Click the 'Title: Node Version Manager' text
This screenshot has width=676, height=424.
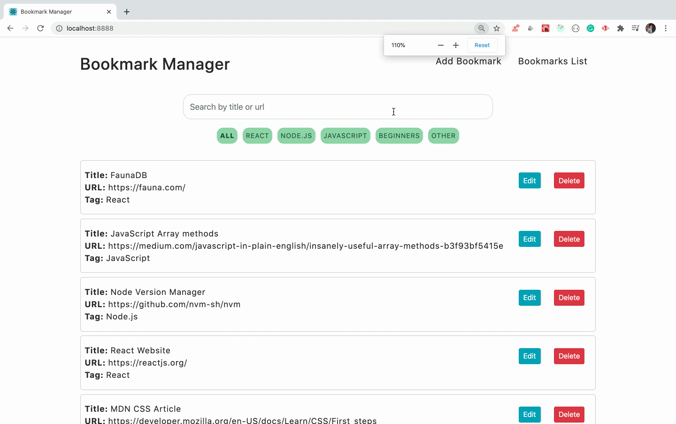[x=145, y=292]
